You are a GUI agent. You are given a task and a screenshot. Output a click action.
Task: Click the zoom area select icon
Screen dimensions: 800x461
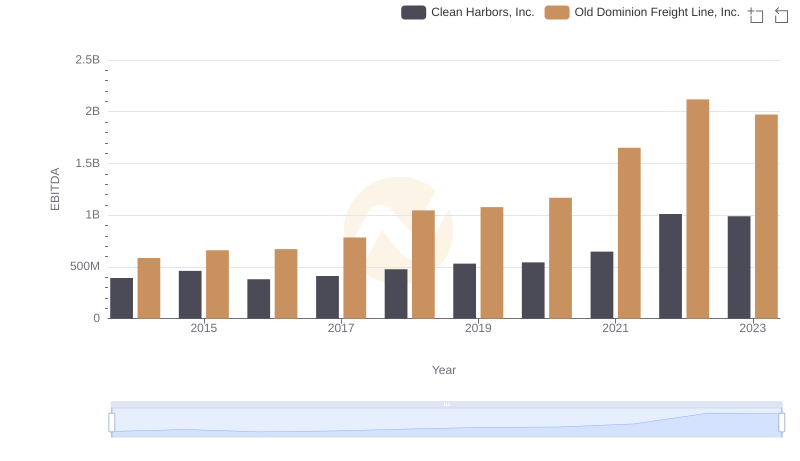point(756,15)
